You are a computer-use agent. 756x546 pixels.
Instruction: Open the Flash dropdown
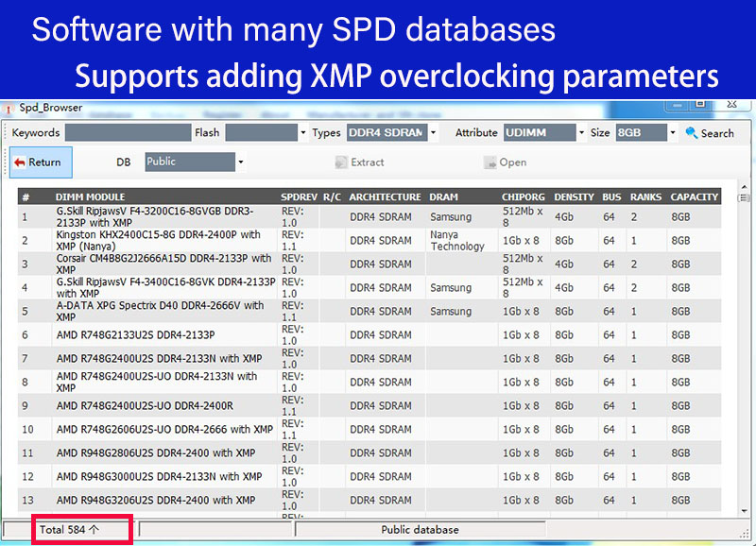tap(302, 132)
